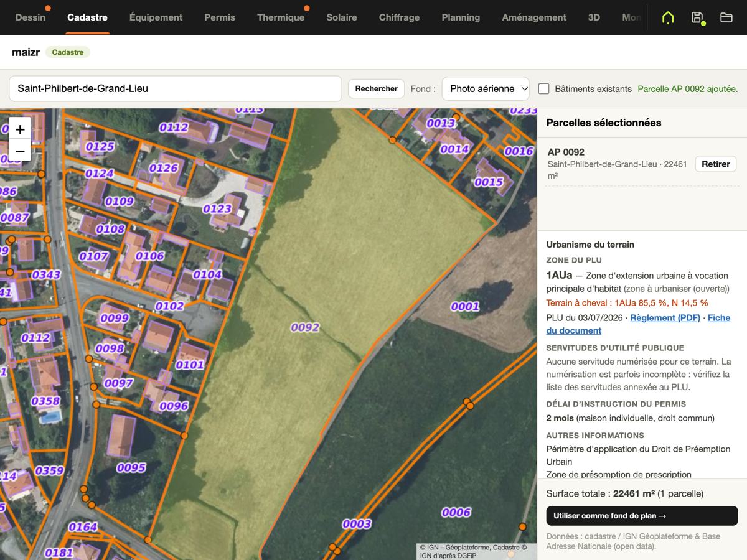Open the Équipement tab
The width and height of the screenshot is (747, 560).
click(156, 17)
